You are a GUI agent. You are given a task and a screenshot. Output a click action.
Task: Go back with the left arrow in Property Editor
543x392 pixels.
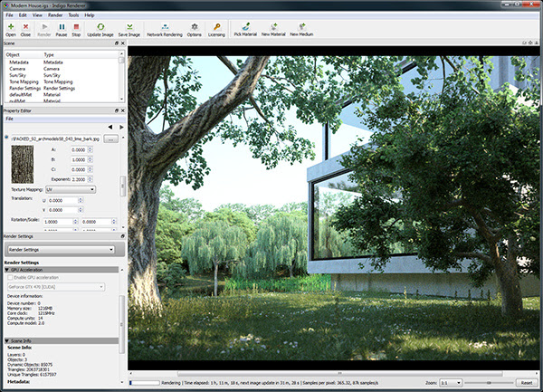tap(110, 127)
